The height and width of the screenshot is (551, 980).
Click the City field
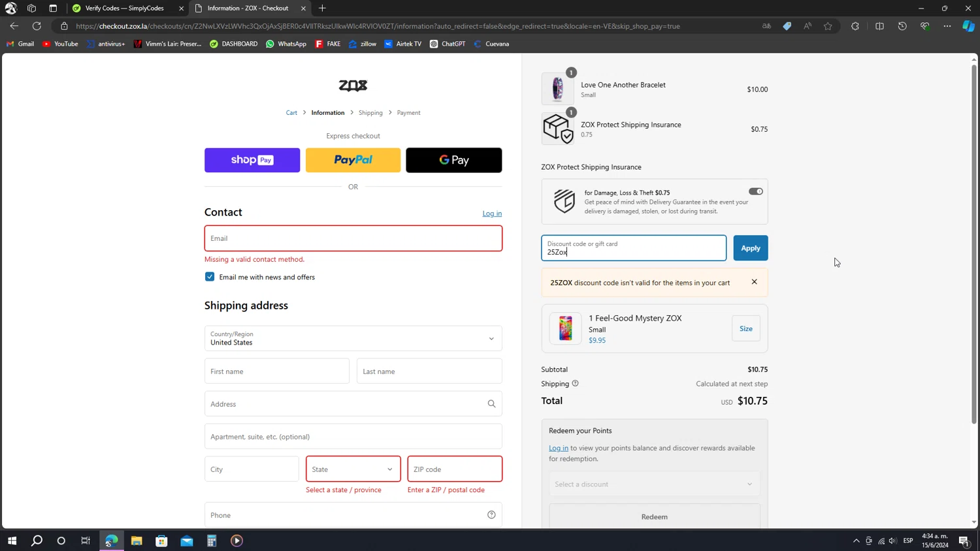(252, 469)
